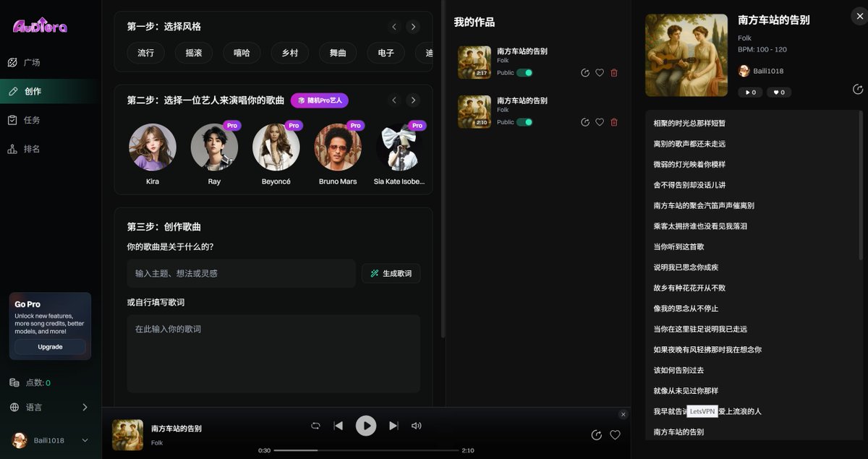Seek on the playback progress bar
Image resolution: width=868 pixels, height=459 pixels.
pos(366,450)
